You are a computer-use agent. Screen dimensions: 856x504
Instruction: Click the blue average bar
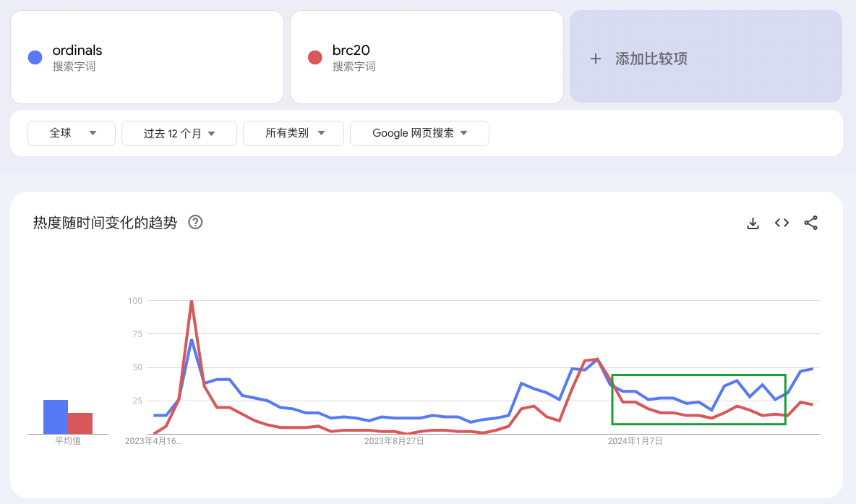click(56, 417)
